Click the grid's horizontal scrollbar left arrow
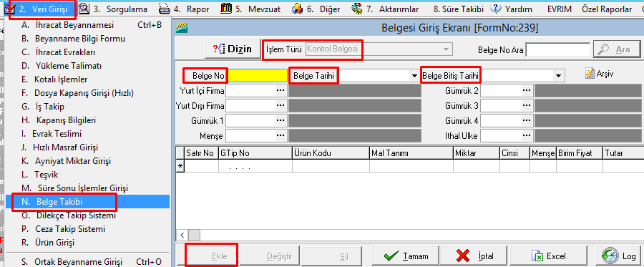Screen dimensions: 644x267 coord(182,235)
